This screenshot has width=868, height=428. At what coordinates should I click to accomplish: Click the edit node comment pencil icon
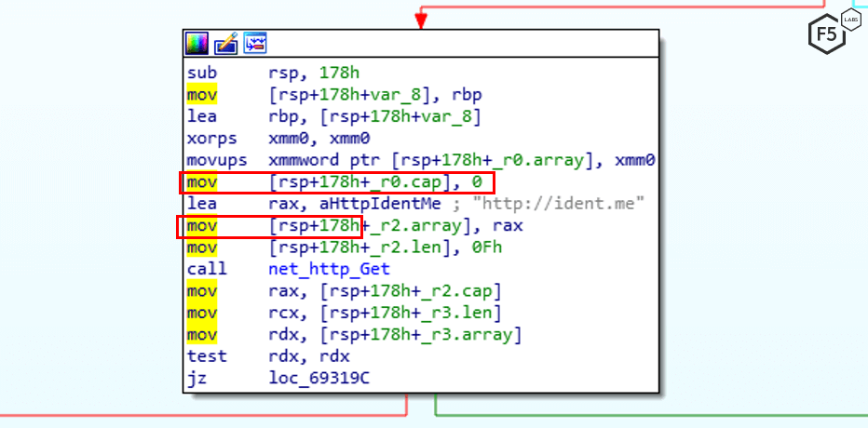click(x=225, y=43)
